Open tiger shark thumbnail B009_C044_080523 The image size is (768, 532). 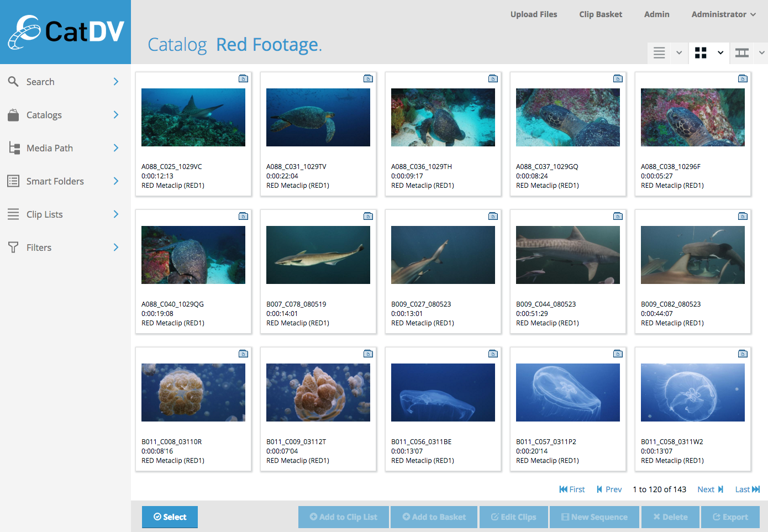[568, 255]
